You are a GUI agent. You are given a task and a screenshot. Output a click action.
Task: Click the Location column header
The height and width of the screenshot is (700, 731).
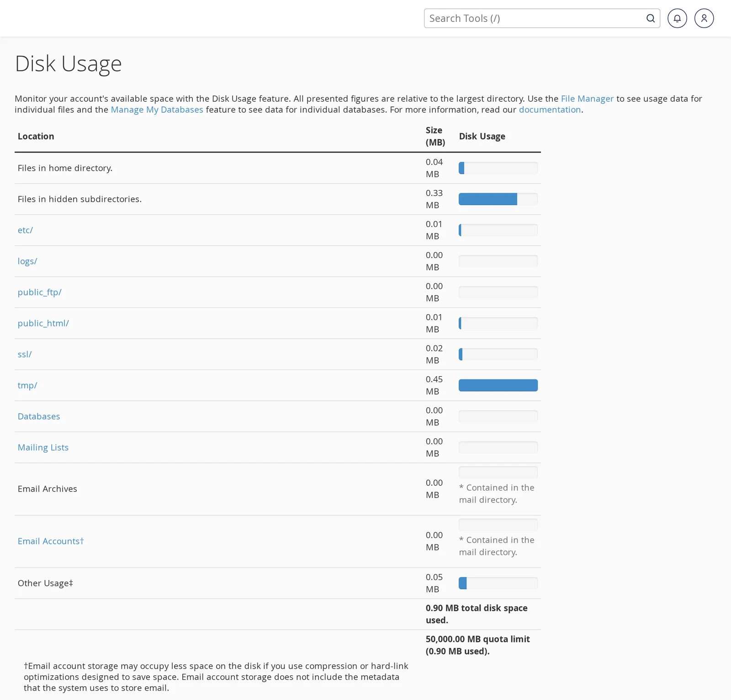pos(36,136)
